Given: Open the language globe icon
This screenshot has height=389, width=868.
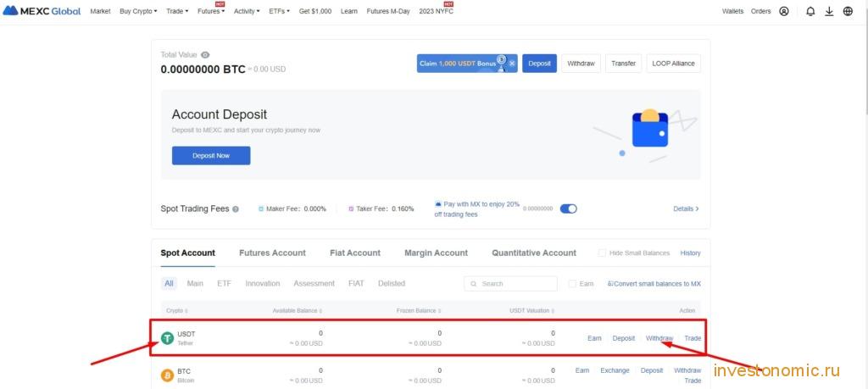Looking at the screenshot, I should [848, 11].
